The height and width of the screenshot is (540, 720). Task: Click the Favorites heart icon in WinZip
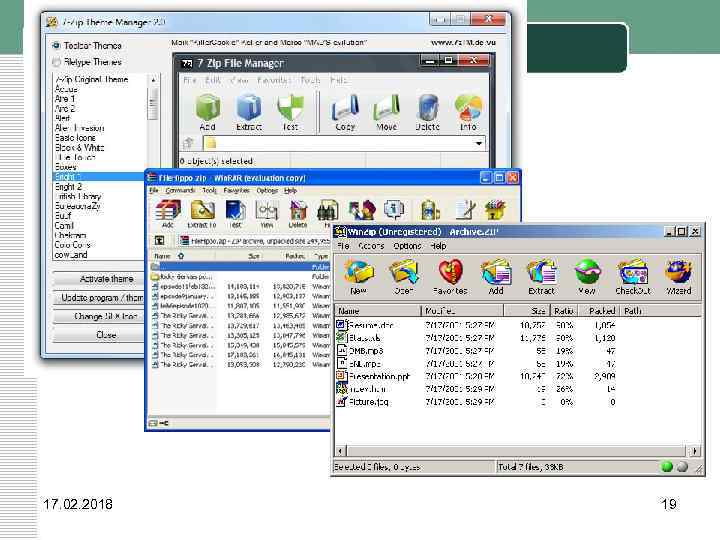click(x=450, y=272)
